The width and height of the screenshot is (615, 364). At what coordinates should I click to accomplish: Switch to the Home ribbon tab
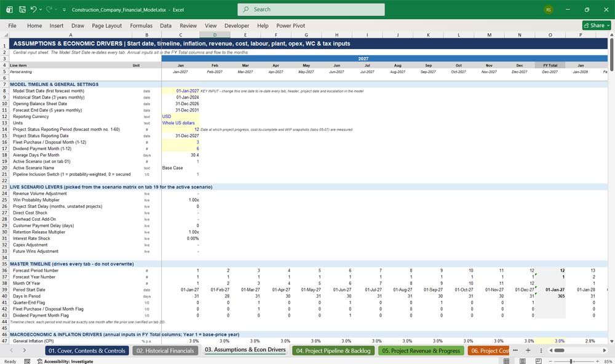point(34,25)
